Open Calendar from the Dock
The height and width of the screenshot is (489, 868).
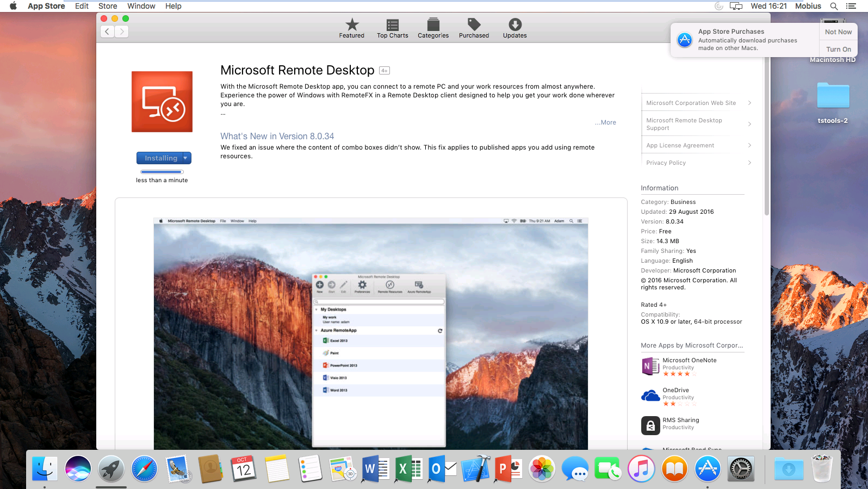244,468
